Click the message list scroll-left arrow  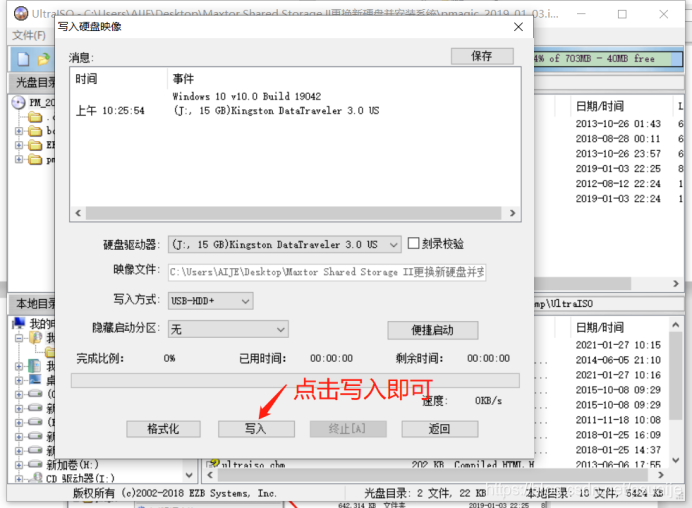coord(78,213)
